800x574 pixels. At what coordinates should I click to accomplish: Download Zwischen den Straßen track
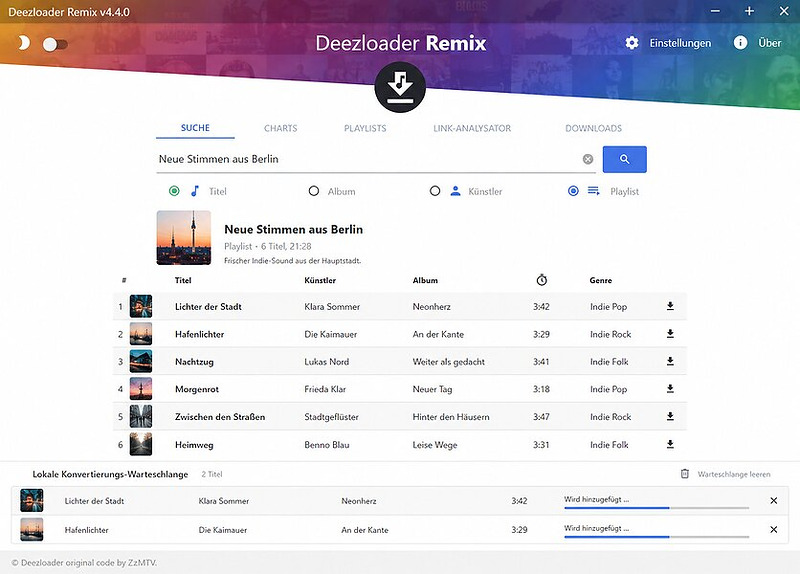[670, 416]
